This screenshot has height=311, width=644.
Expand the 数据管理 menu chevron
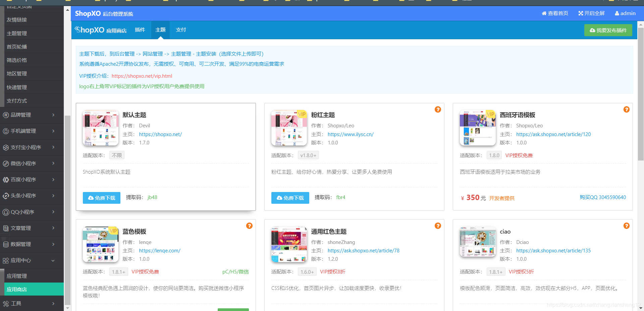coord(53,244)
